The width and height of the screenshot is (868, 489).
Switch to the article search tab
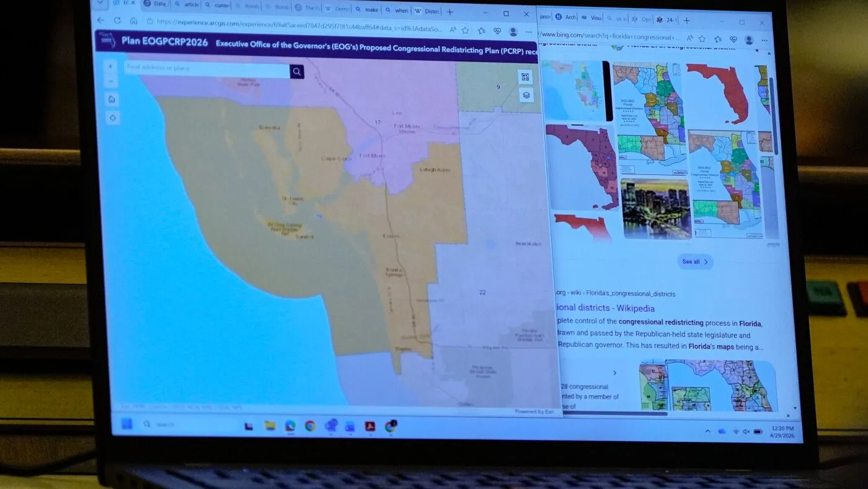click(187, 4)
